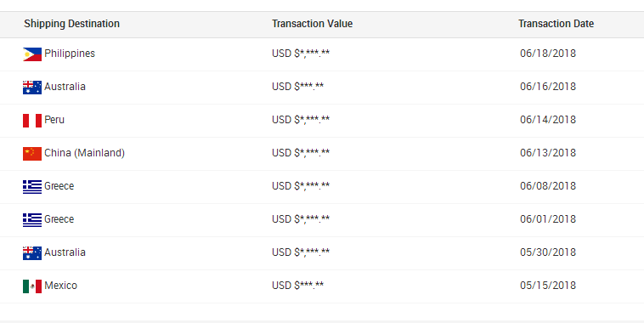Click the Greece flag dated 06/01/2018

pos(32,220)
